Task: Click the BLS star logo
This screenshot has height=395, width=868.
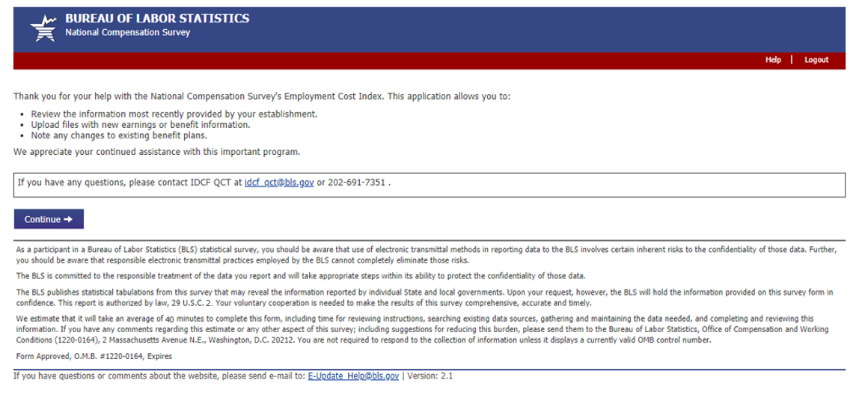Action: 43,28
